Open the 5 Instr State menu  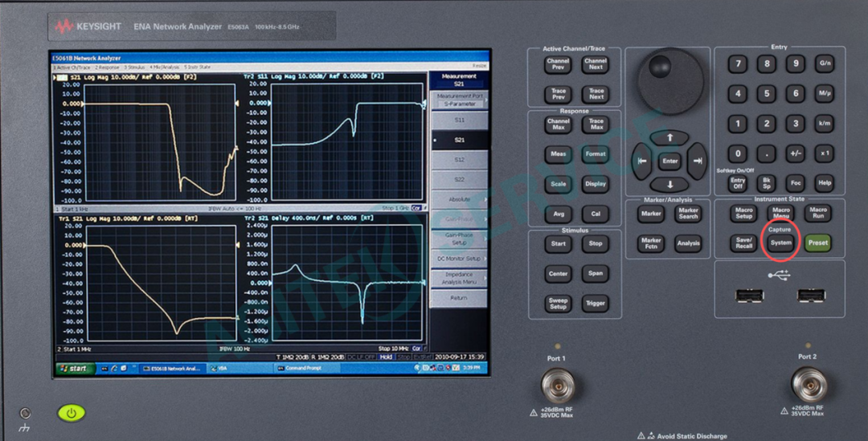point(197,67)
